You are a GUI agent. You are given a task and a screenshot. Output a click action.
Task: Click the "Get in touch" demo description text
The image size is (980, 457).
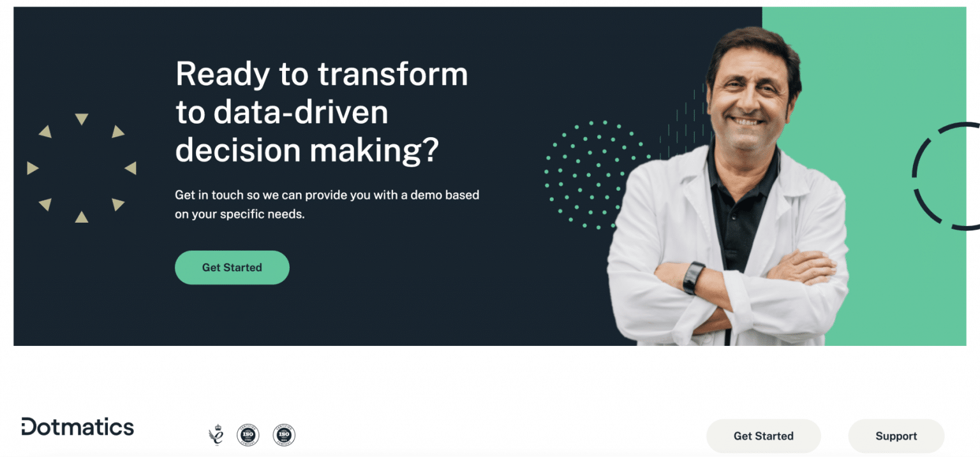coord(327,204)
